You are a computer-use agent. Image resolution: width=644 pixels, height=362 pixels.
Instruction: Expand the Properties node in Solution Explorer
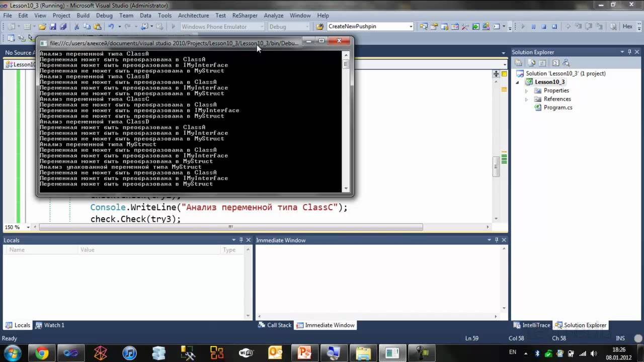point(527,91)
